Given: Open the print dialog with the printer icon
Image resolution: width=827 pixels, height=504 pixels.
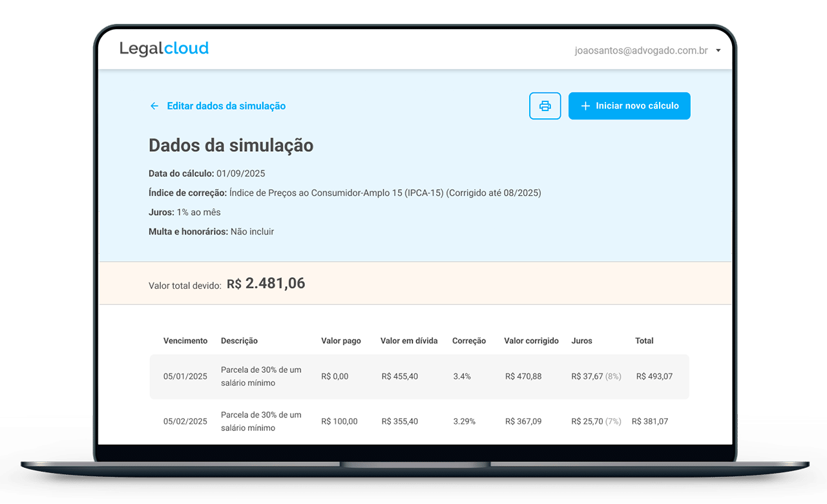Looking at the screenshot, I should click(545, 105).
